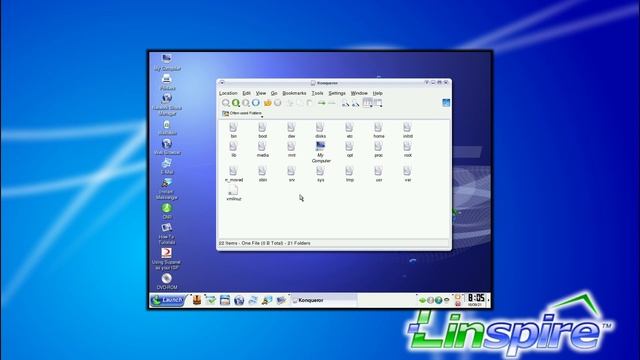Open the Tools menu

pos(318,93)
